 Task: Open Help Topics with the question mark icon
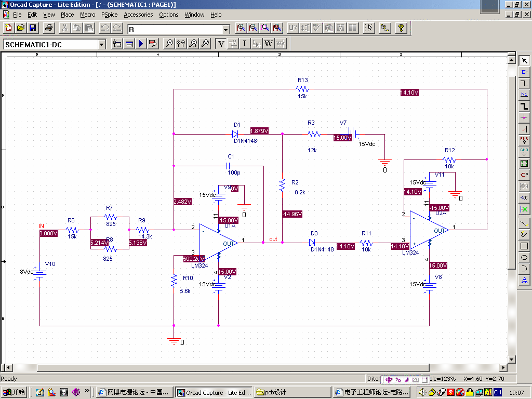(x=401, y=28)
